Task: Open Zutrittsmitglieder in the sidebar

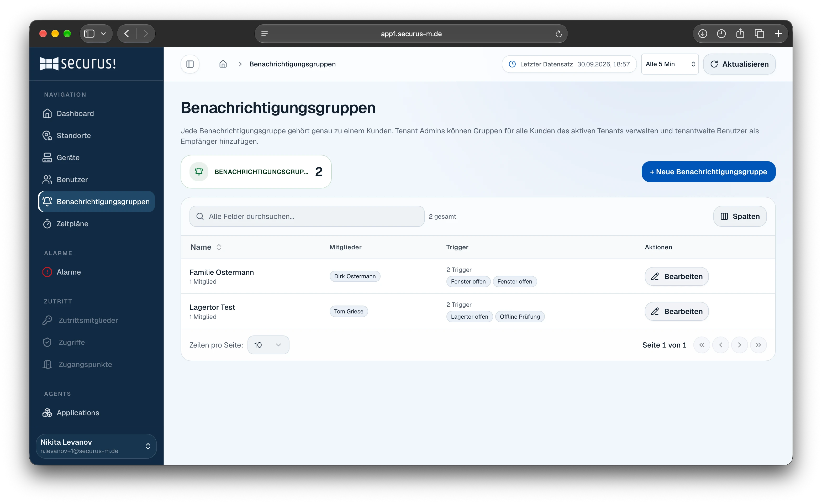Action: tap(96, 321)
